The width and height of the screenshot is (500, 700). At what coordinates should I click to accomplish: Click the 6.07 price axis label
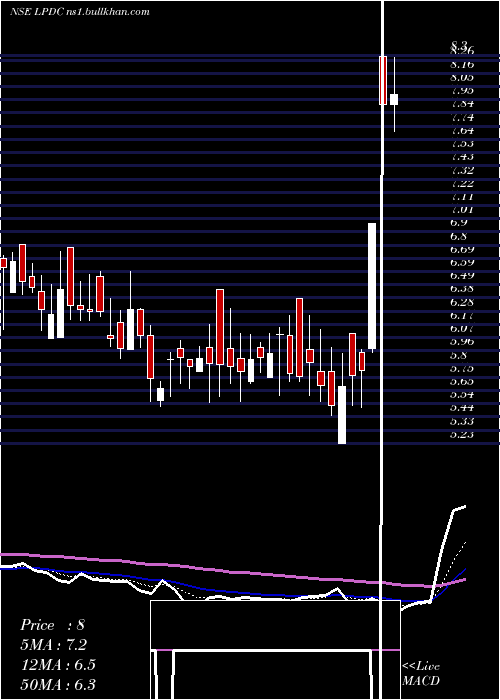462,329
